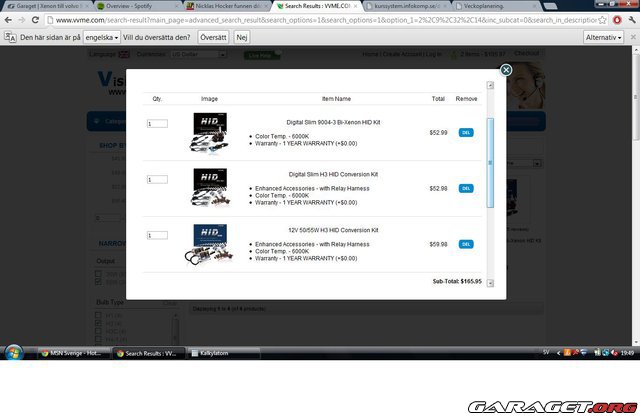640x417 pixels.
Task: Click quantity box for the 12V 50/55W kit
Action: (x=157, y=235)
